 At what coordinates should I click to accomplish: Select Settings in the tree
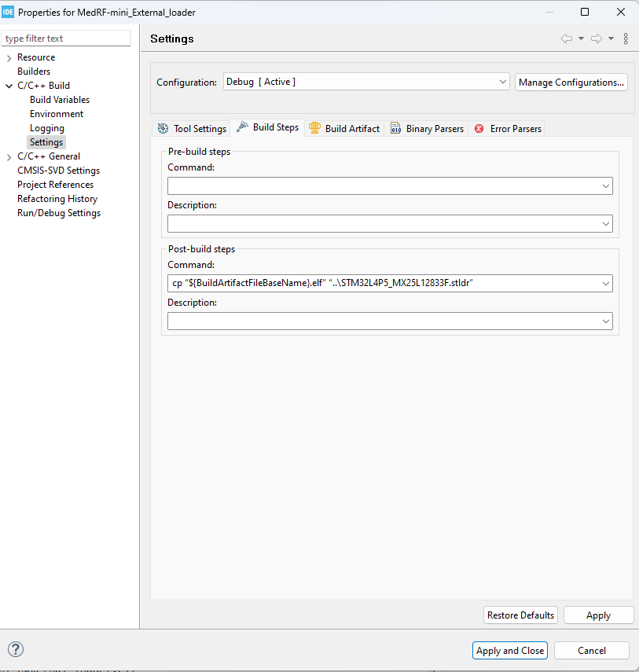point(46,142)
